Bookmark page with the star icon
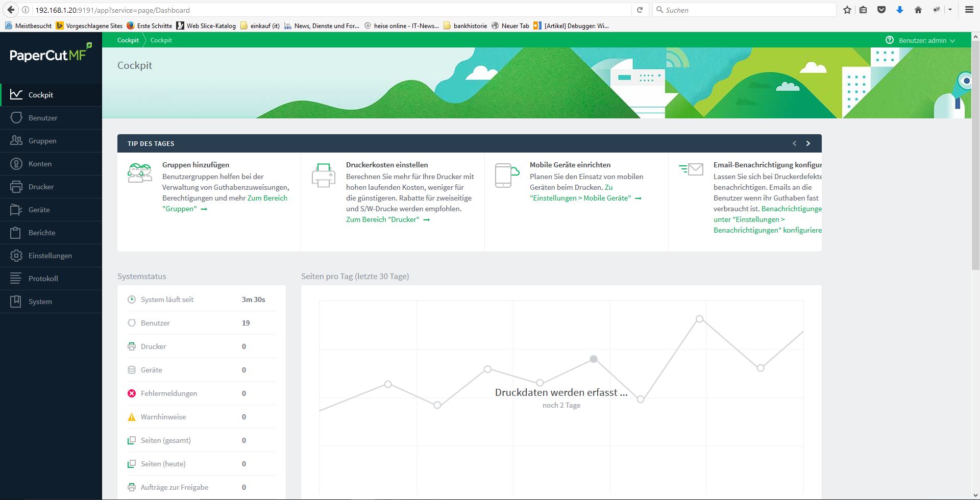Screen dimensions: 980x500 pos(847,10)
